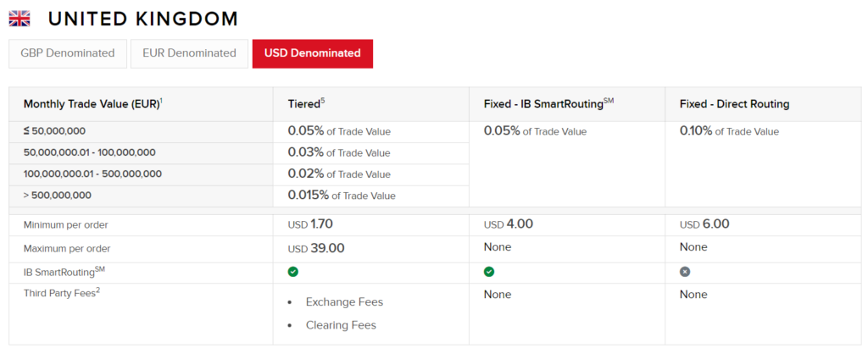Screen dimensions: 868x348
Task: Click None under SmartRouting maximum per order
Action: coord(498,246)
